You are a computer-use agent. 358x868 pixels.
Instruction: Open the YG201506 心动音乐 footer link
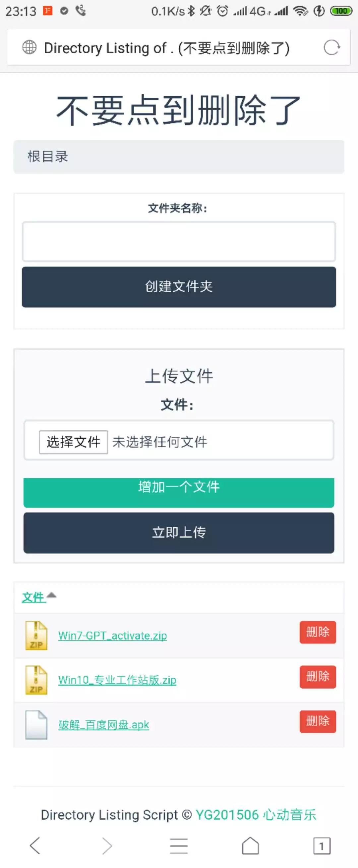click(x=256, y=815)
